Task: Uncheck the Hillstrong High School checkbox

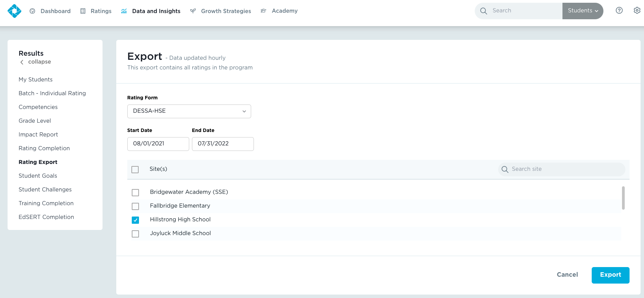Action: tap(136, 220)
